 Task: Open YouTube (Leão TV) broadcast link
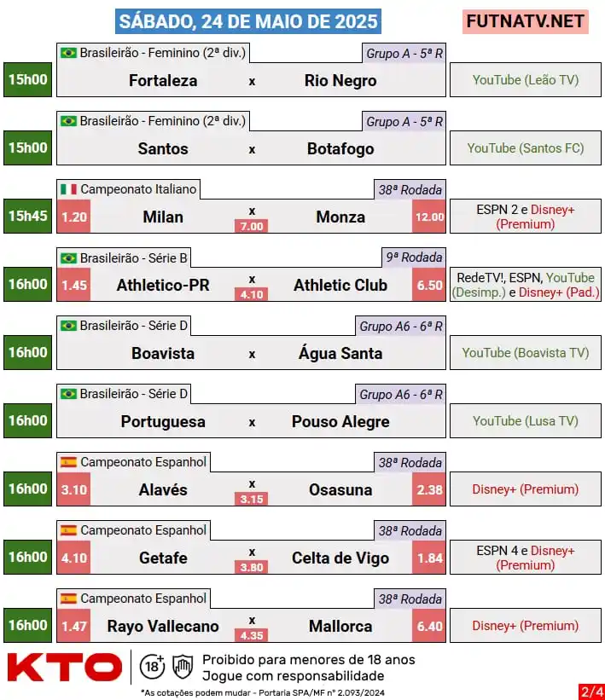pos(526,80)
